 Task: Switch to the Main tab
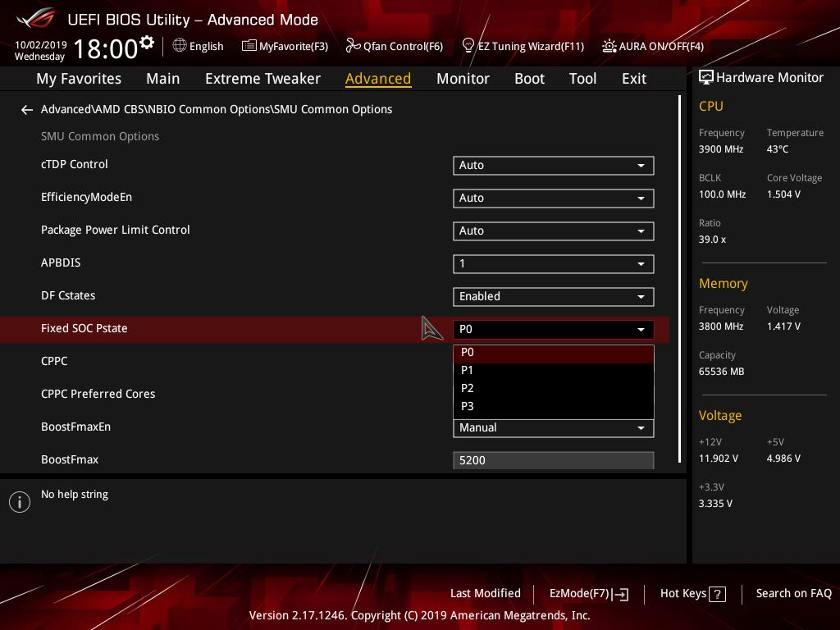163,79
